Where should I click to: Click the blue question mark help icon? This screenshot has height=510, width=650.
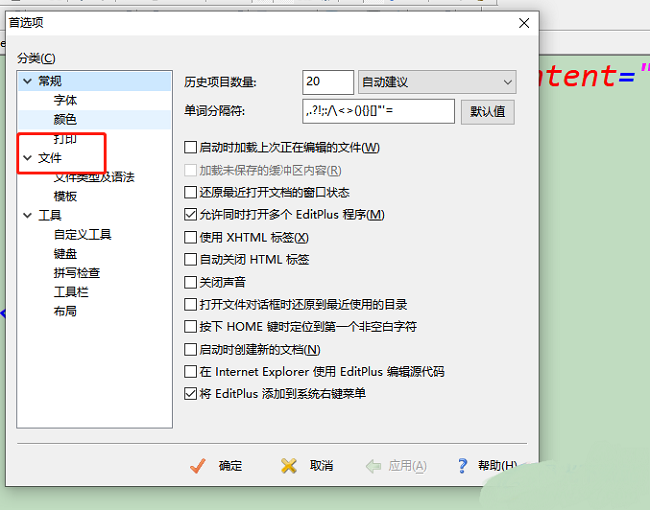[463, 466]
